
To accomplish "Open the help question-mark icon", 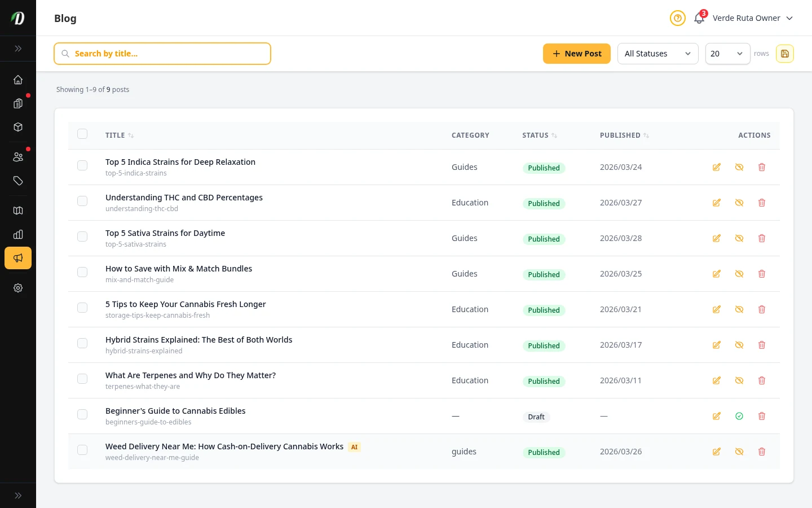I will point(678,18).
